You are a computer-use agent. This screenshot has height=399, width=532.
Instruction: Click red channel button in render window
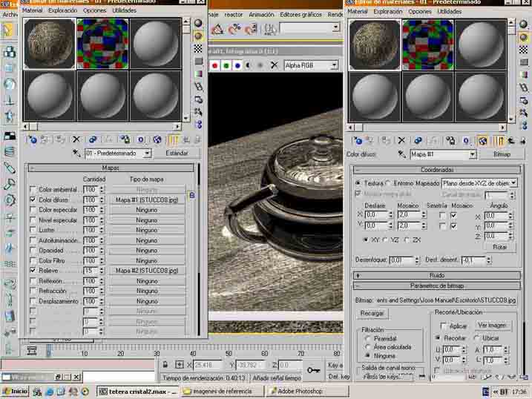click(x=214, y=65)
